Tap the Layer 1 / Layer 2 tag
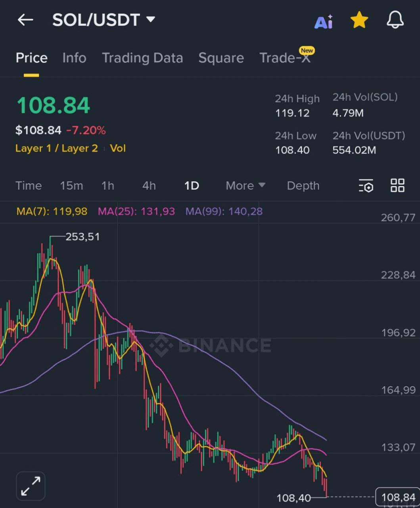This screenshot has width=420, height=508. (x=56, y=148)
